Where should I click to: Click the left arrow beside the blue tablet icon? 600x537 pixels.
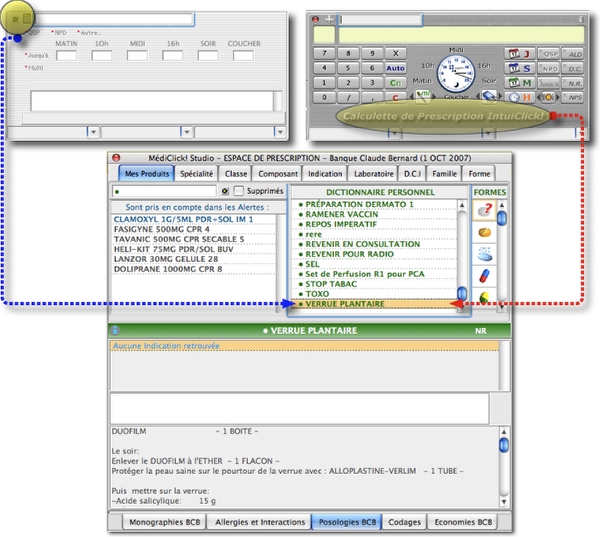point(478,96)
